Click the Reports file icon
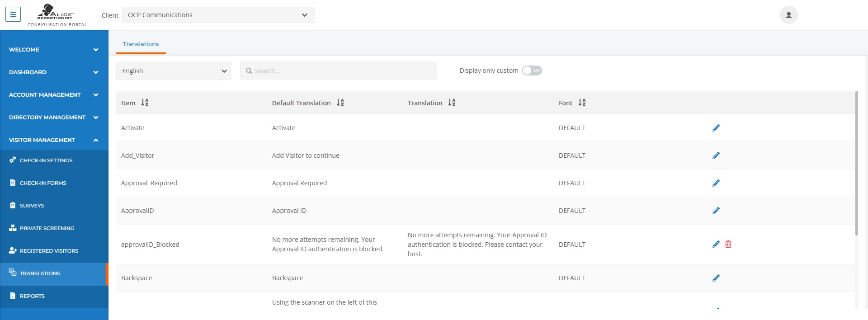The height and width of the screenshot is (320, 868). tap(13, 296)
